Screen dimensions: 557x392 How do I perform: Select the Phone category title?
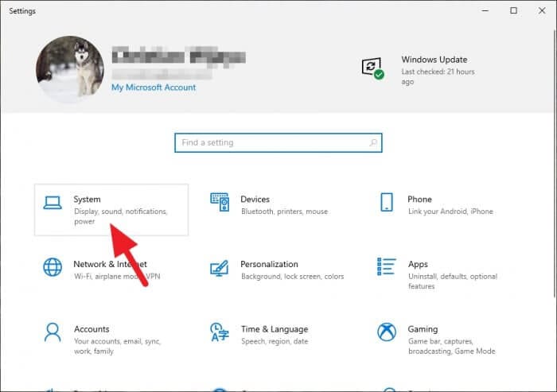[419, 200]
